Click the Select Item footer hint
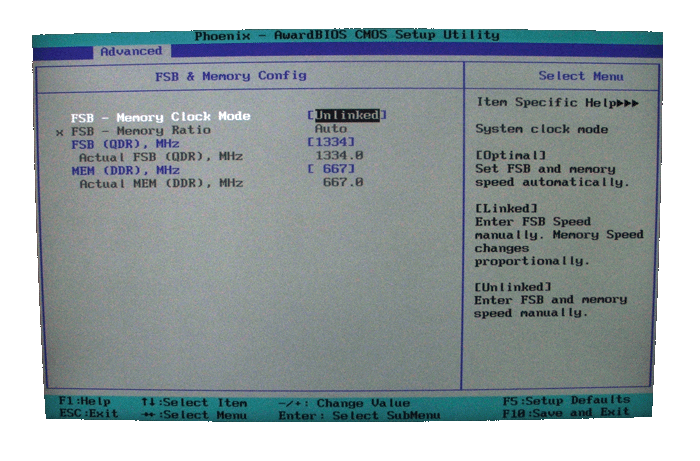700x461 pixels. (194, 403)
